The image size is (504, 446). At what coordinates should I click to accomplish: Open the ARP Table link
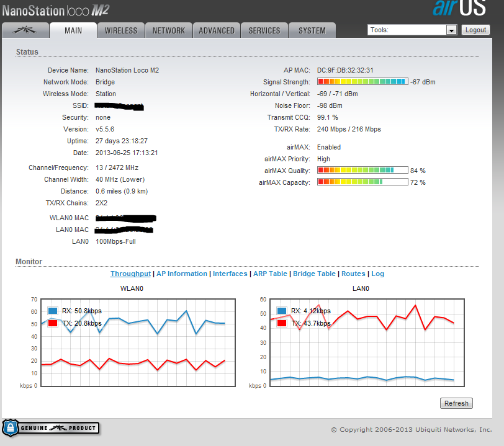click(270, 274)
